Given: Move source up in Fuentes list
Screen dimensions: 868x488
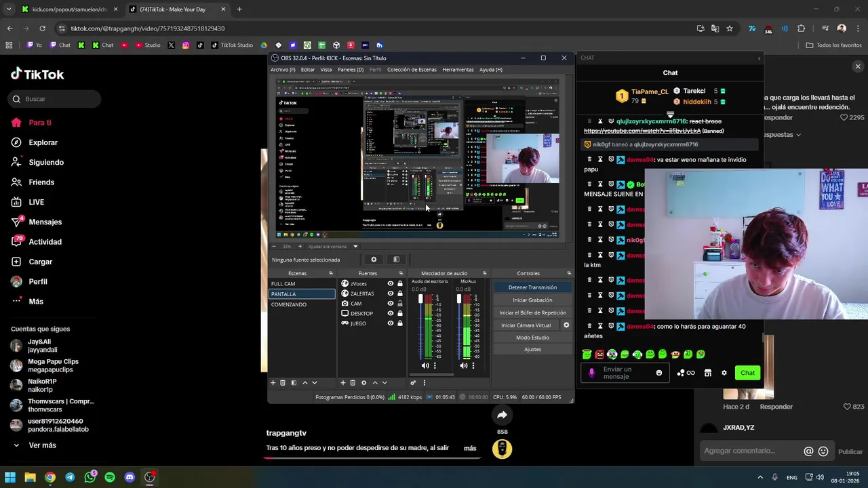Looking at the screenshot, I should click(x=375, y=383).
